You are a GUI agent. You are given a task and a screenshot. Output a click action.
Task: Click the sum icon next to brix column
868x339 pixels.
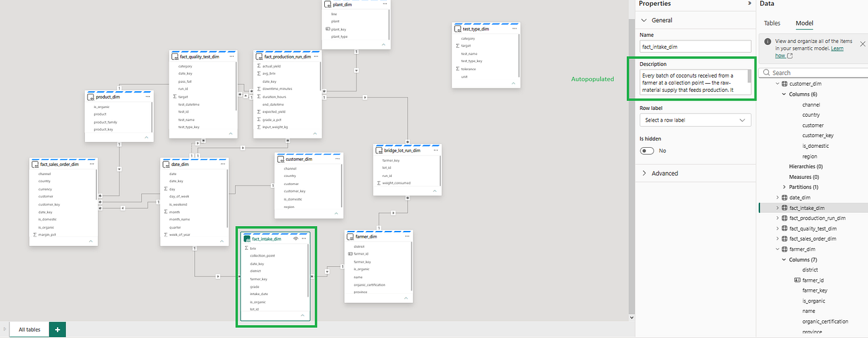pyautogui.click(x=246, y=248)
